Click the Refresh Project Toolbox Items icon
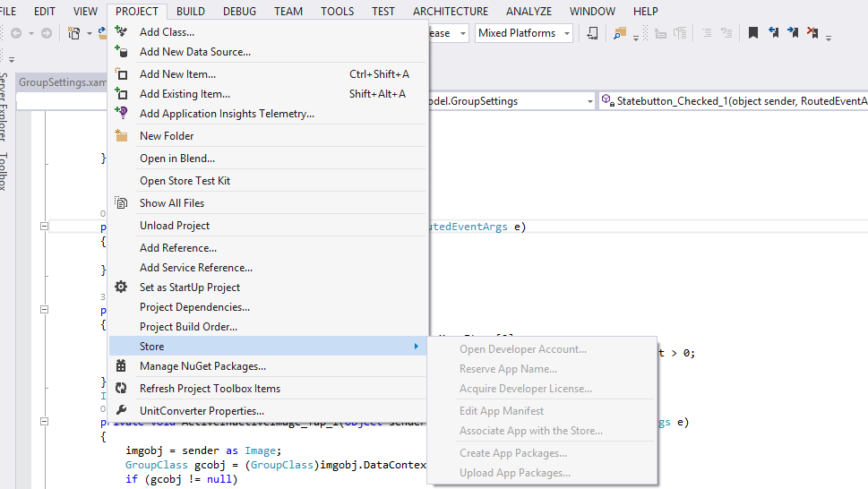Viewport: 868px width, 489px height. [122, 389]
